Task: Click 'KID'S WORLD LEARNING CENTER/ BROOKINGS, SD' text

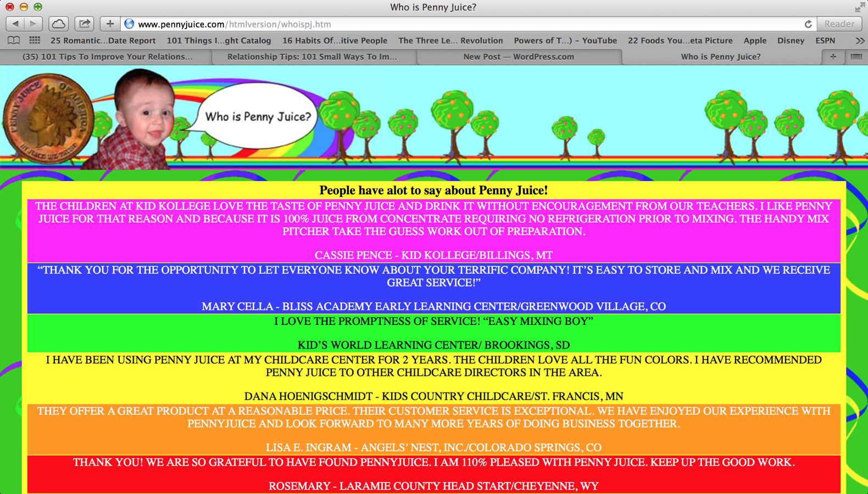Action: pos(433,345)
